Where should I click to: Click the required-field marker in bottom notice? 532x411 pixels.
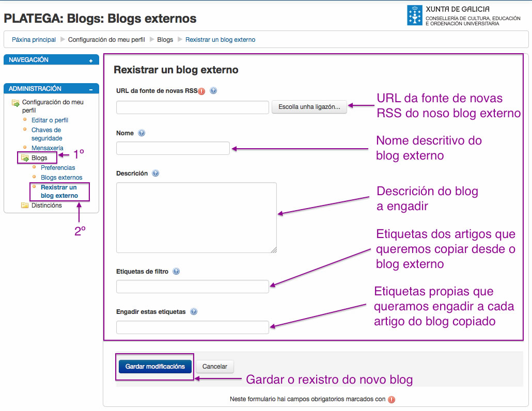pyautogui.click(x=391, y=399)
